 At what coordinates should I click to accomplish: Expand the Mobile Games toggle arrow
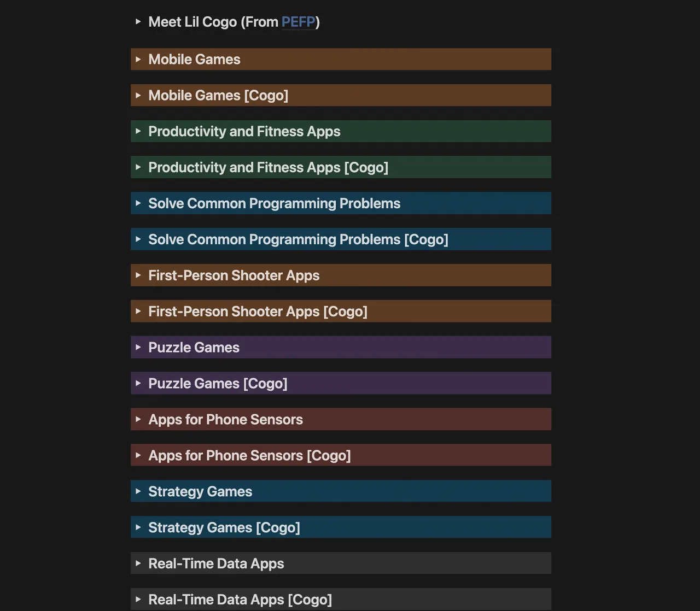point(138,59)
